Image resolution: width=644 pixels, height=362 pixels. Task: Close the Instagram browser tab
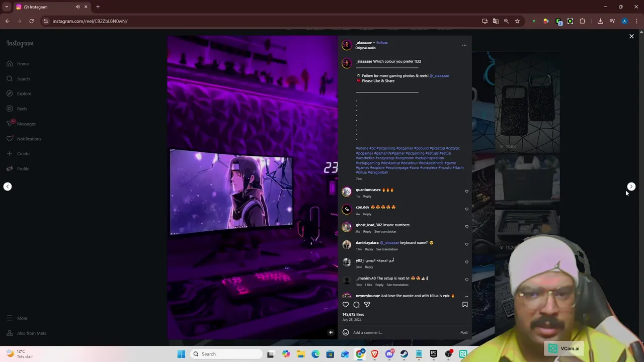coord(86,7)
